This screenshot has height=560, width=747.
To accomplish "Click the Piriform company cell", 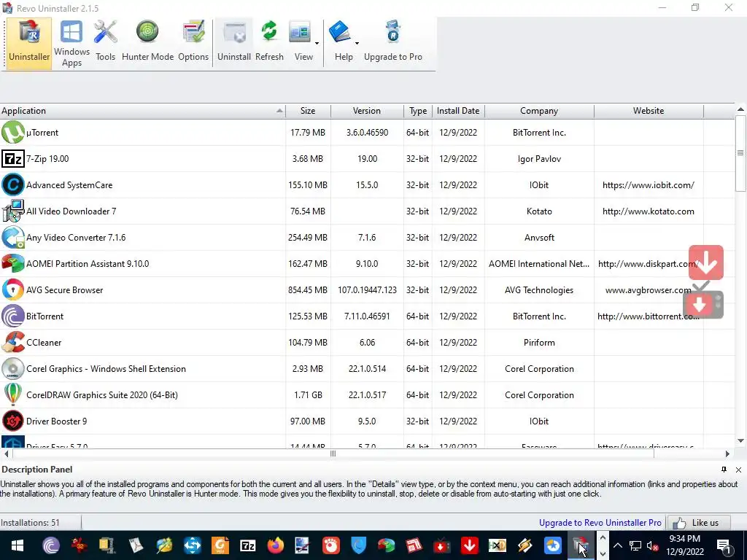I will coord(539,343).
